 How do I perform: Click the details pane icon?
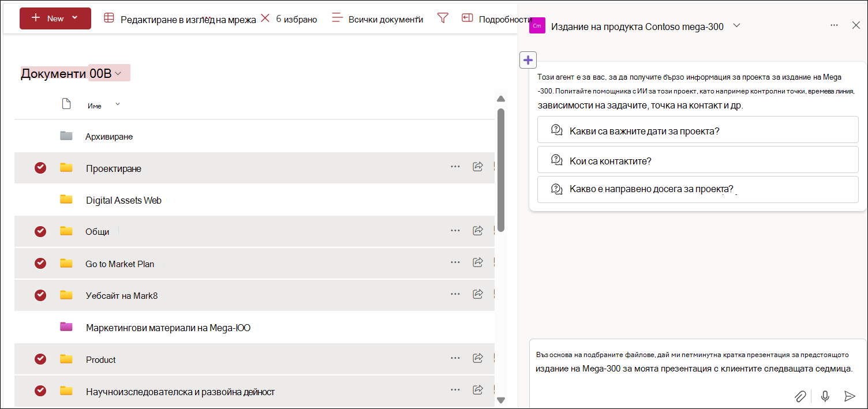point(467,18)
